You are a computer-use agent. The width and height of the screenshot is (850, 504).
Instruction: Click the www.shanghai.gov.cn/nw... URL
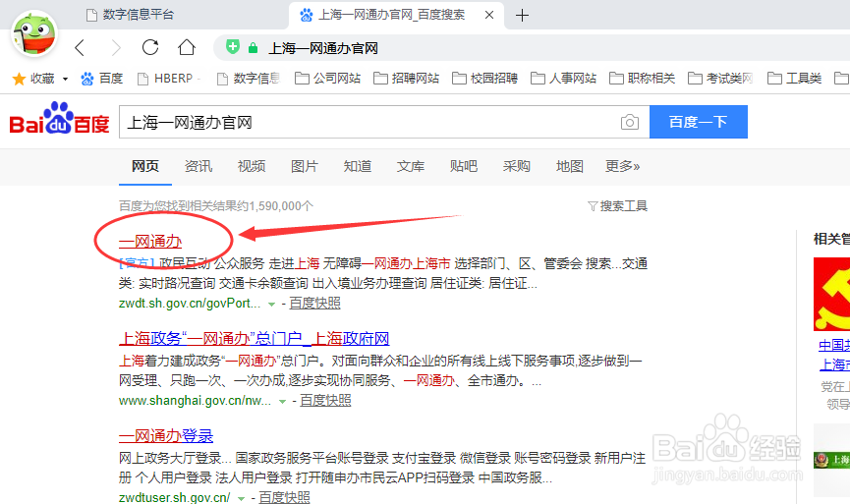[195, 401]
